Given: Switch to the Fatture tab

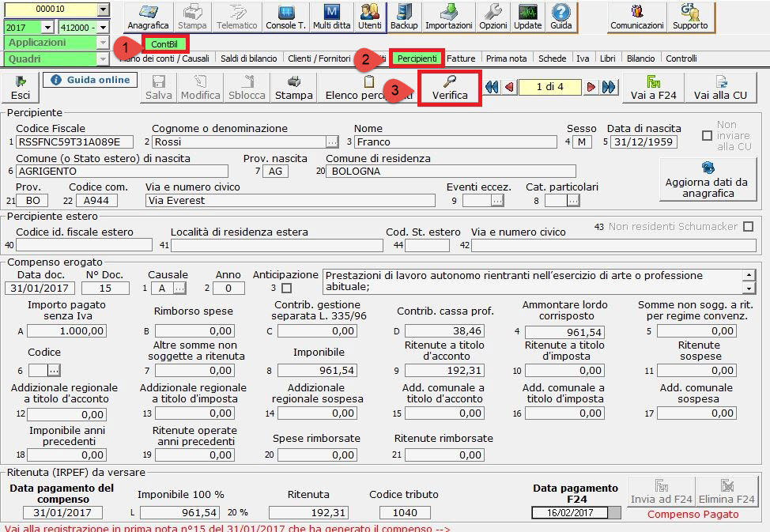Looking at the screenshot, I should [x=462, y=58].
